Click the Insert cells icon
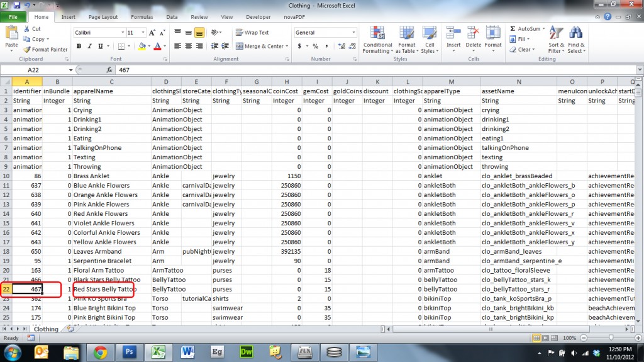This screenshot has width=644, height=362. [x=453, y=38]
